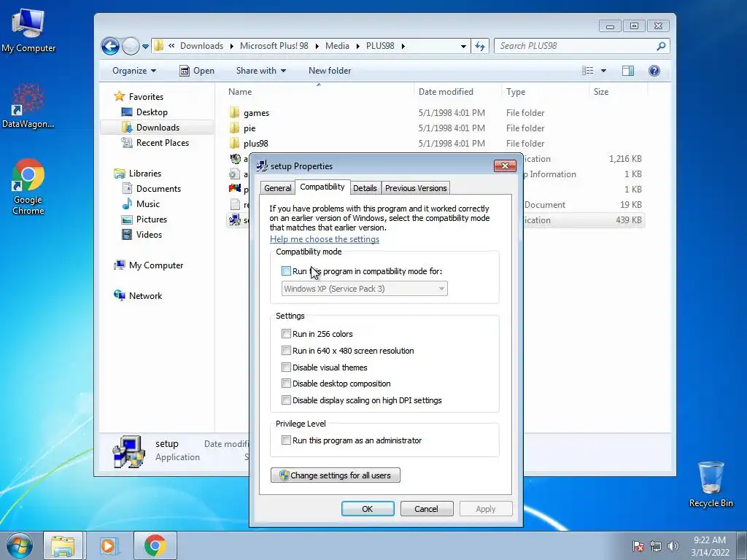This screenshot has height=560, width=747.
Task: Switch to the Previous Versions tab
Action: 416,188
